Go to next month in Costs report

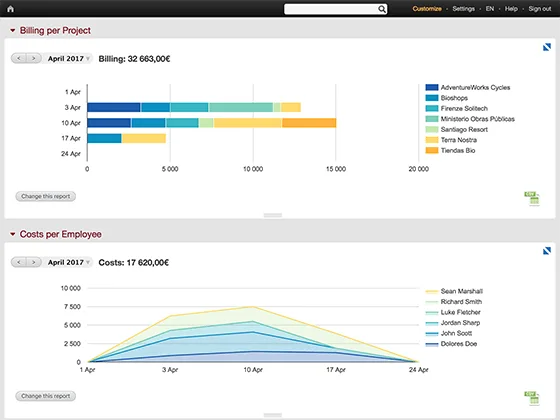pos(34,262)
